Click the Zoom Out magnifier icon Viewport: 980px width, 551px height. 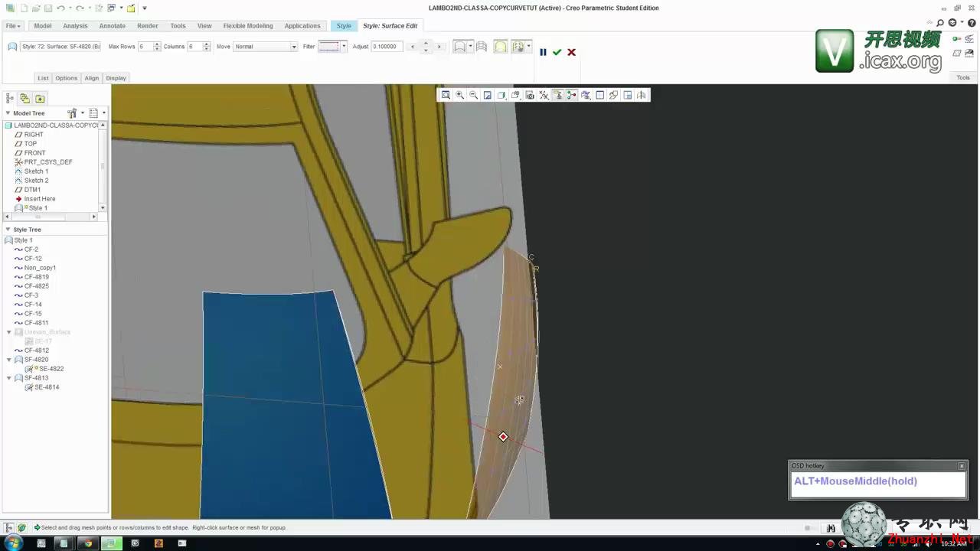point(473,95)
